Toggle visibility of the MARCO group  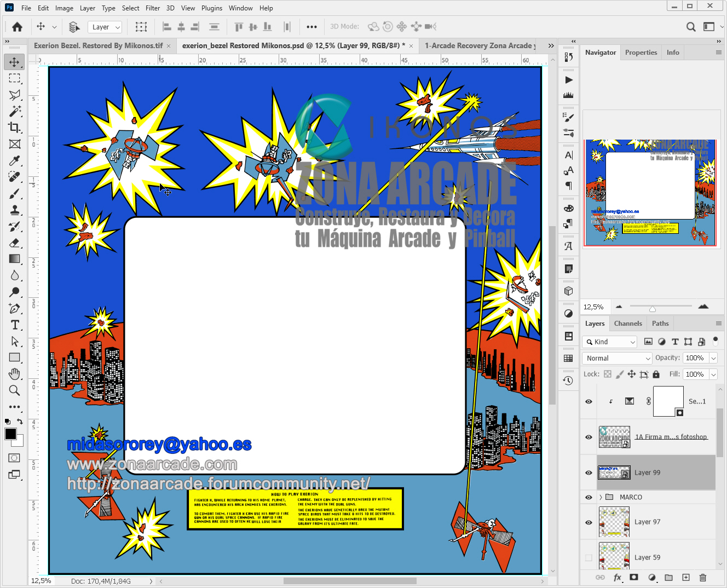pos(588,497)
